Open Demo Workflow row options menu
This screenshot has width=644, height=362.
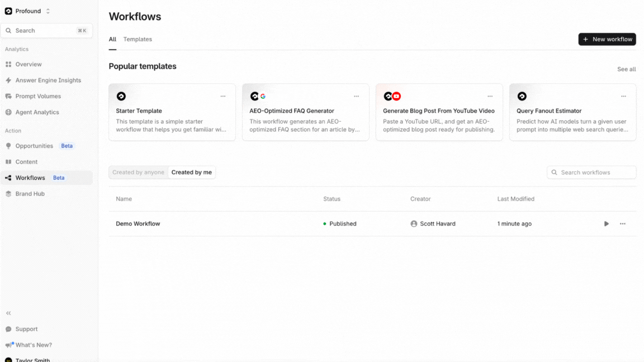623,224
